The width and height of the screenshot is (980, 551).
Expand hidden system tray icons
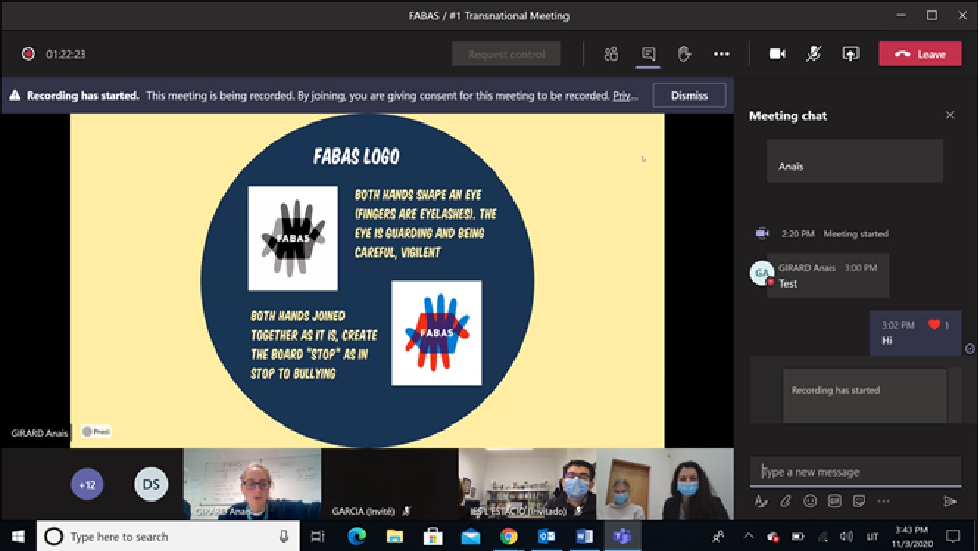748,536
